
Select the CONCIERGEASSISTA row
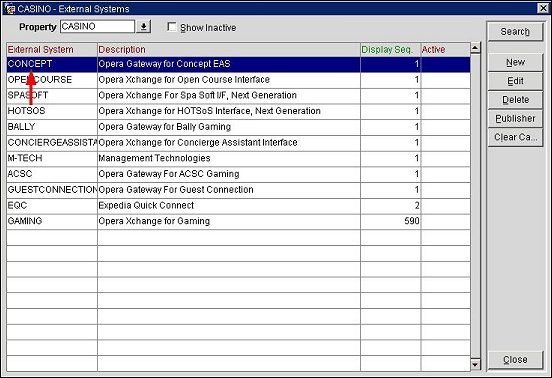pos(238,143)
